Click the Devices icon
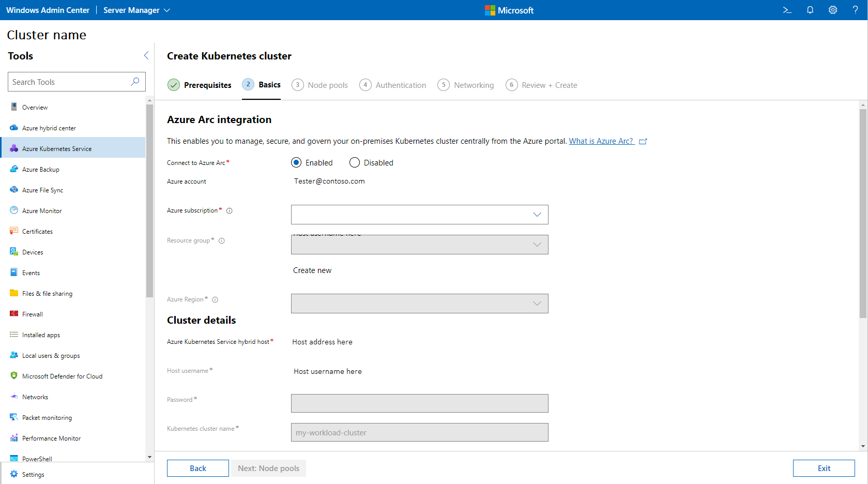The width and height of the screenshot is (868, 484). pos(14,252)
